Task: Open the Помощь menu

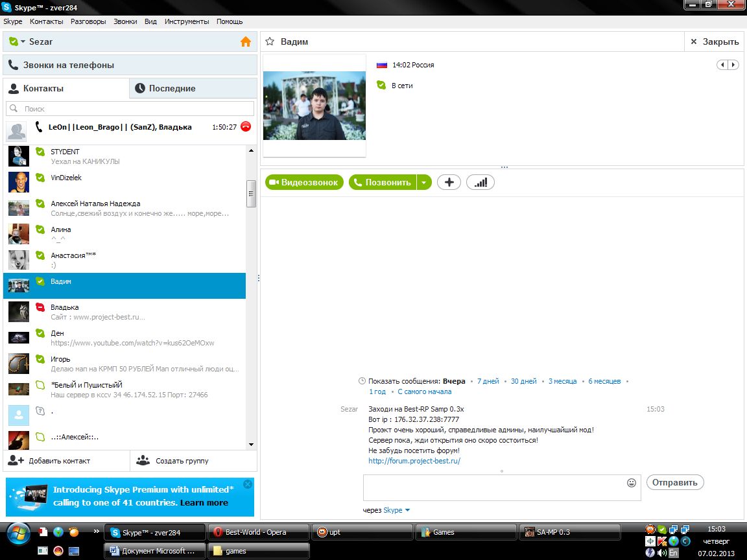Action: pos(230,21)
